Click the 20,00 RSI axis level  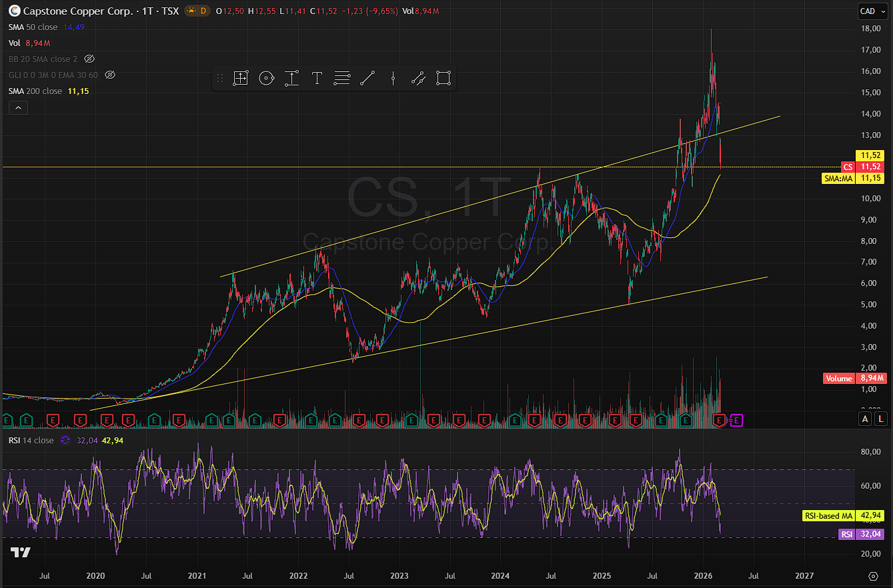870,554
